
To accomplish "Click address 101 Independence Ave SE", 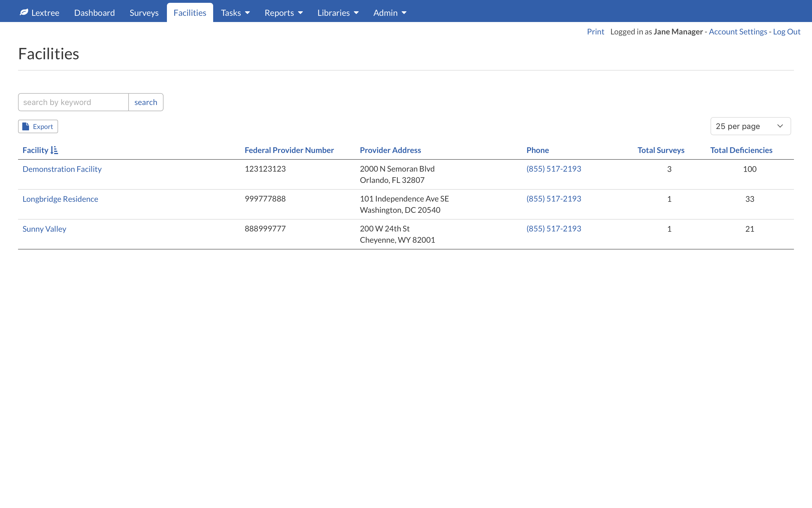I will (404, 199).
